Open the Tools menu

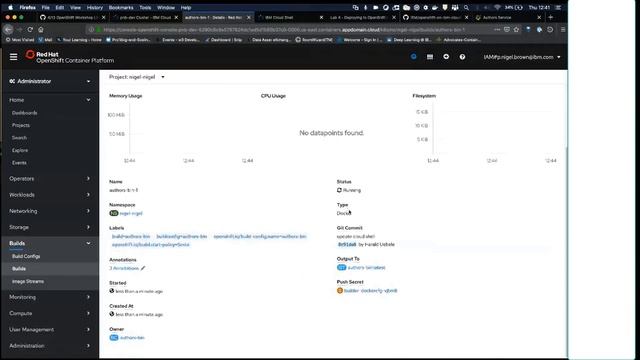tap(145, 7)
